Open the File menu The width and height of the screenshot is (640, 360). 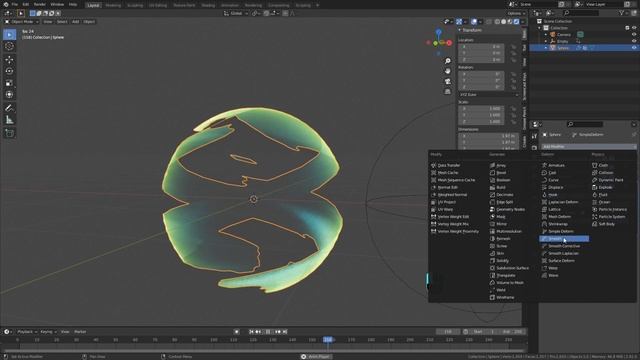[15, 4]
